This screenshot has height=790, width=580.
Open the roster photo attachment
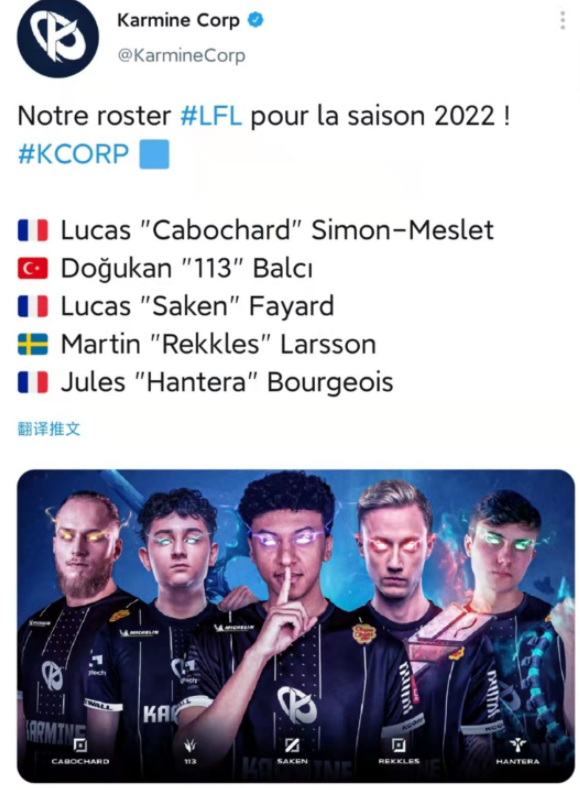tap(296, 626)
